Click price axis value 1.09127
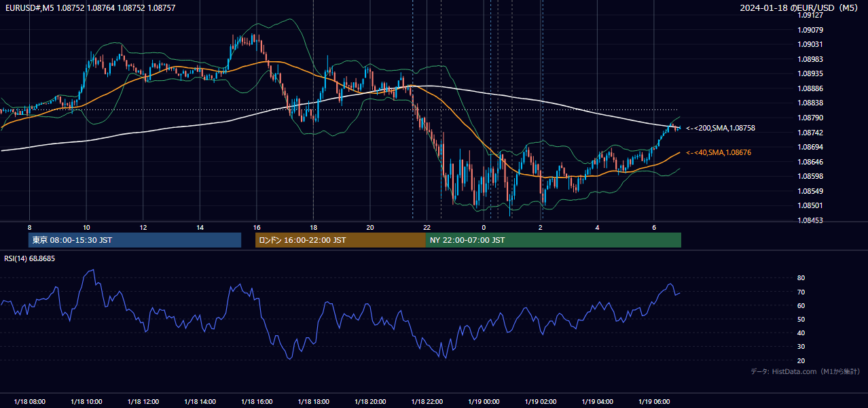The height and width of the screenshot is (408, 868). [x=810, y=14]
